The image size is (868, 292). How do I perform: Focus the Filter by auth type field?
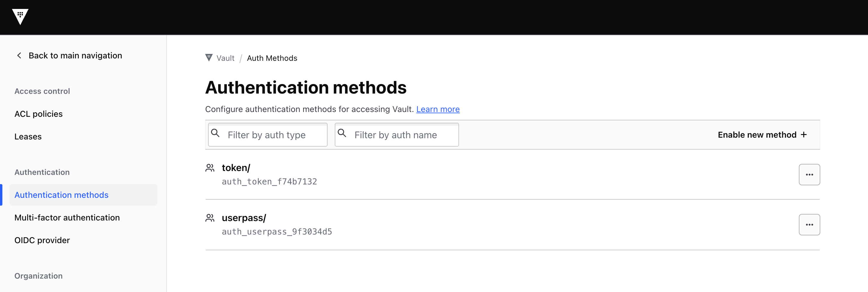(268, 135)
